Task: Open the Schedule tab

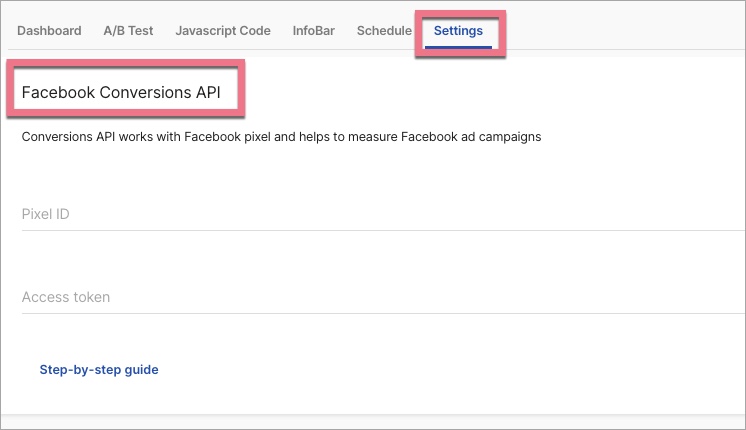Action: 384,31
